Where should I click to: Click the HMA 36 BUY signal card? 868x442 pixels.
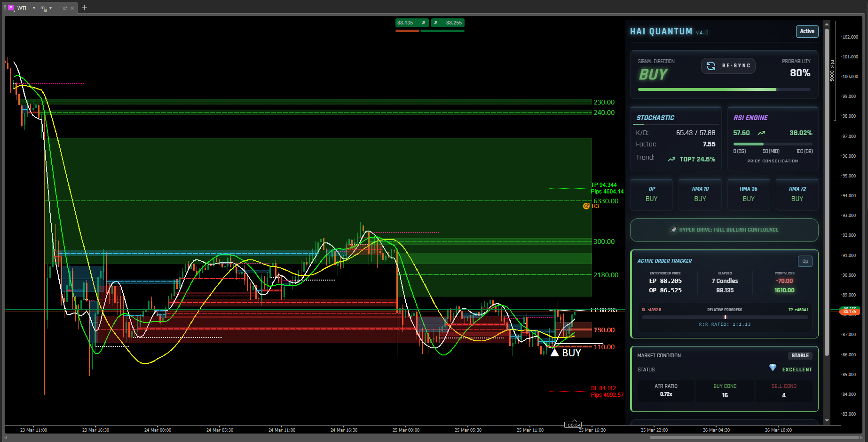click(x=748, y=194)
